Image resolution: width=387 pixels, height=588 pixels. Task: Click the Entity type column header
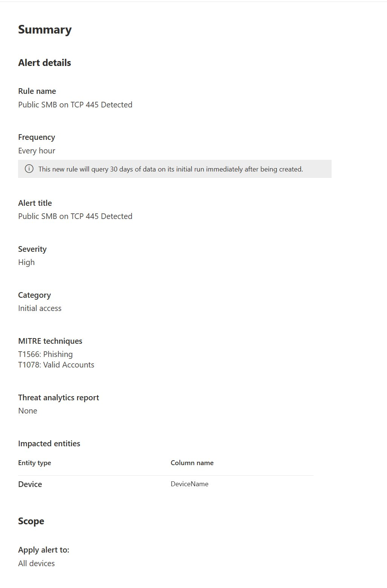(x=35, y=463)
